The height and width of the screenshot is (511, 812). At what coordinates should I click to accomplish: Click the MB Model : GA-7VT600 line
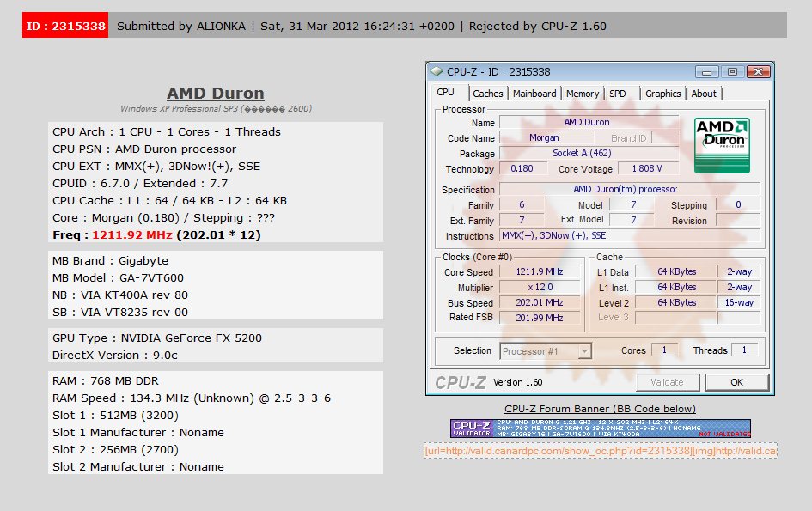(x=118, y=278)
